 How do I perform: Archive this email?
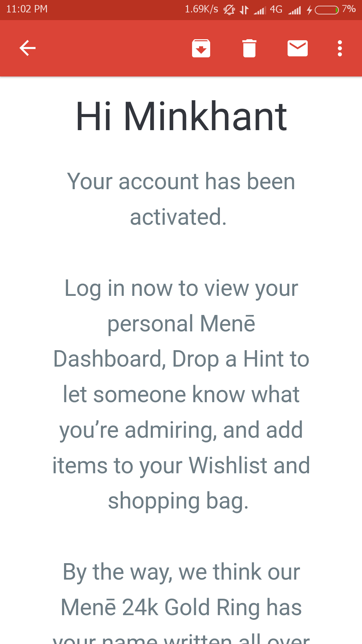pos(201,48)
